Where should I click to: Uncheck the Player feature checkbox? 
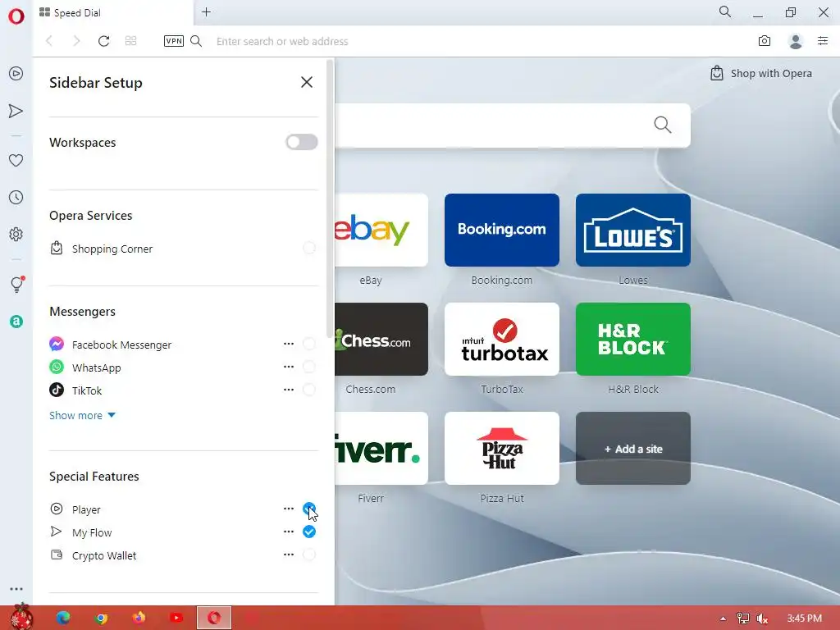[x=309, y=509]
